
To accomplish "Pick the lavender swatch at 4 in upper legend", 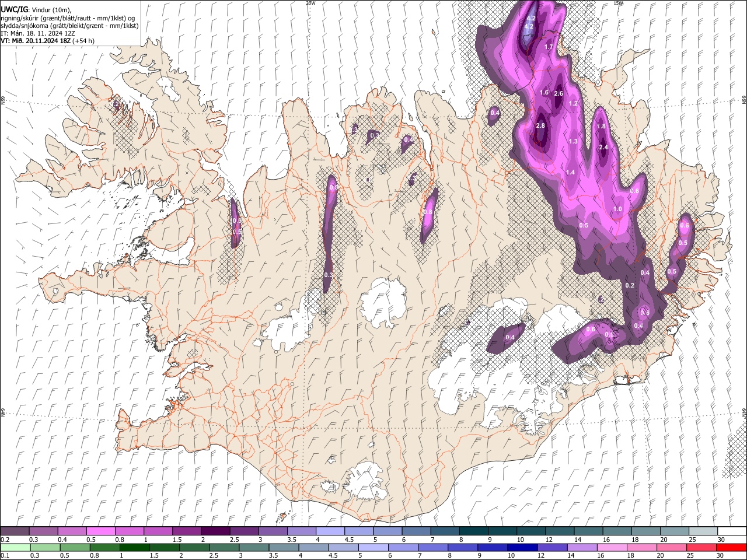I will 330,531.
